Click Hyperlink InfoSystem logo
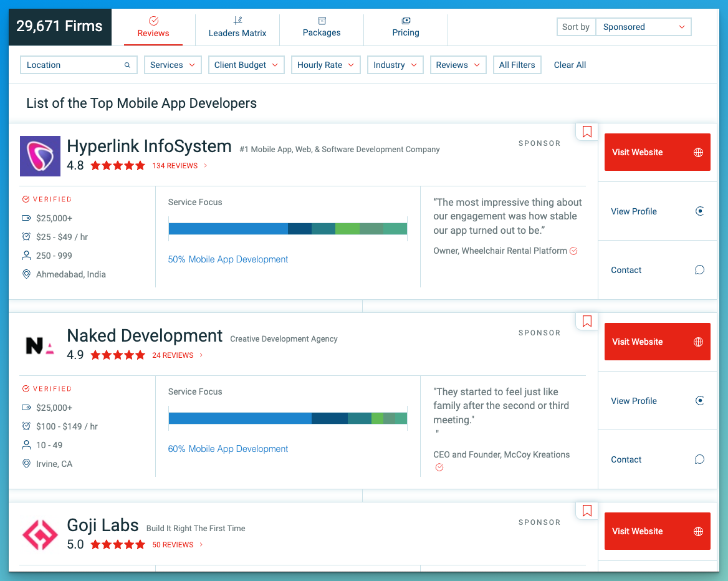This screenshot has width=728, height=581. click(x=40, y=156)
